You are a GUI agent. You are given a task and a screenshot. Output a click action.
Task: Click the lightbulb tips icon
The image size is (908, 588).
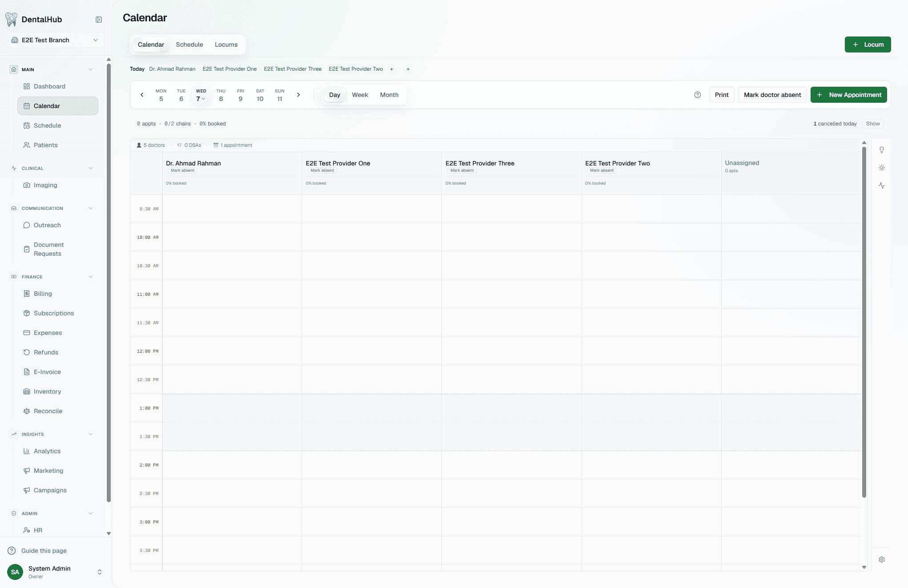tap(882, 150)
